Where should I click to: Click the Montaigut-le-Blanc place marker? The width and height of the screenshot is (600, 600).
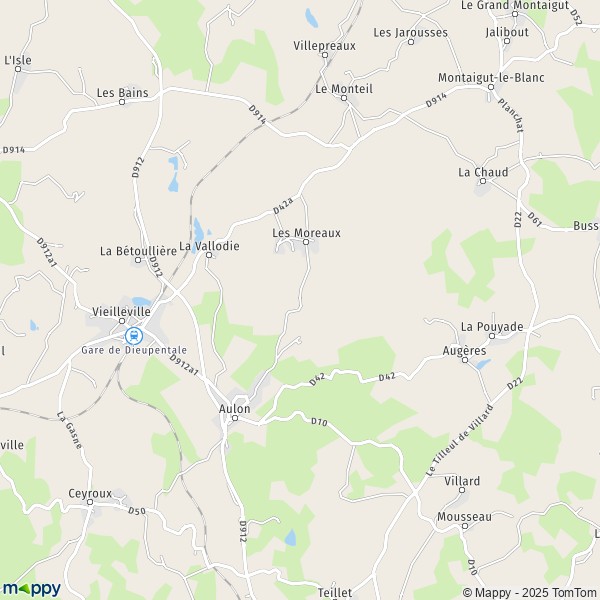(x=491, y=87)
